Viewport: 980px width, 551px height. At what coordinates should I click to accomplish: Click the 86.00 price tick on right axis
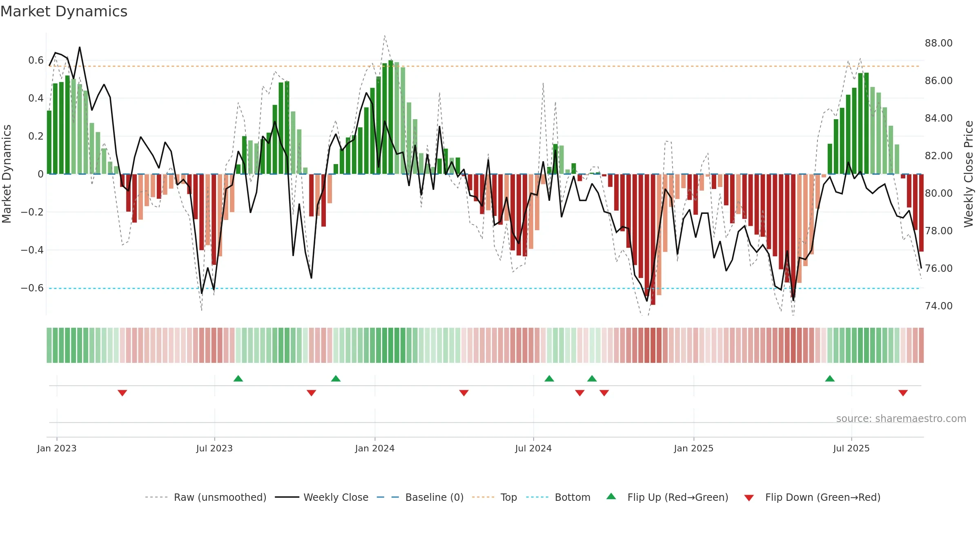click(939, 81)
